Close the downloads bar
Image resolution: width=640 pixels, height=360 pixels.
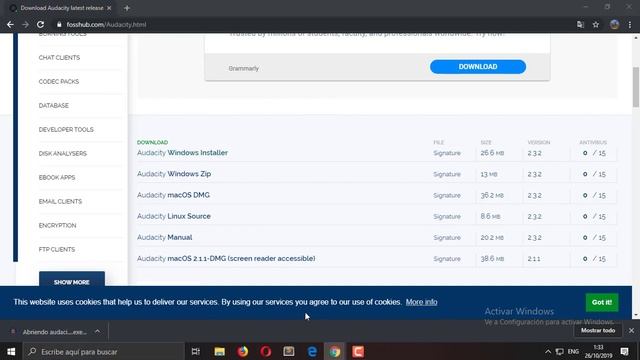pyautogui.click(x=631, y=331)
